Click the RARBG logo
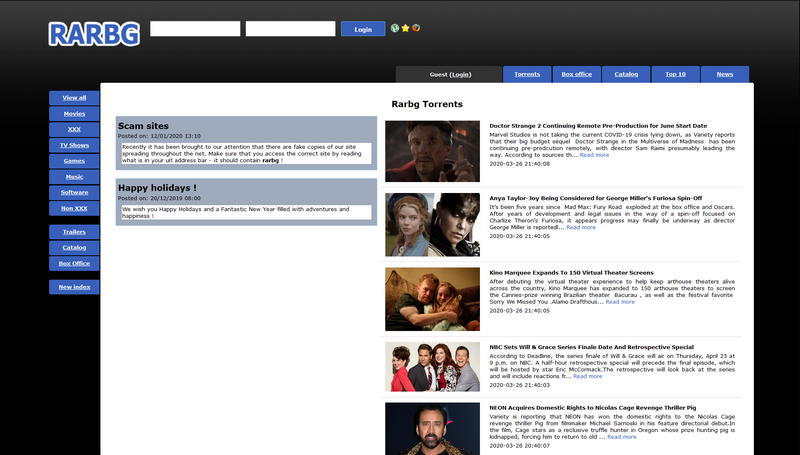The image size is (800, 455). tap(94, 34)
